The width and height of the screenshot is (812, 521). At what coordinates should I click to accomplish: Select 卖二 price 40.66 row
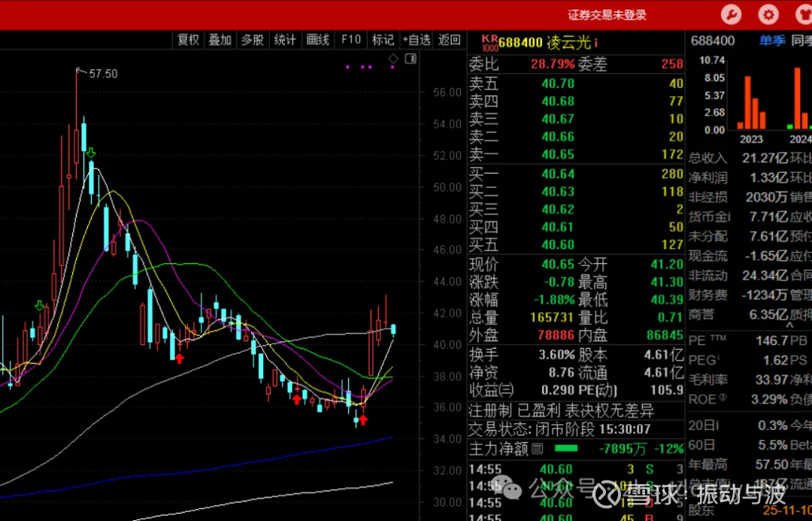point(576,136)
